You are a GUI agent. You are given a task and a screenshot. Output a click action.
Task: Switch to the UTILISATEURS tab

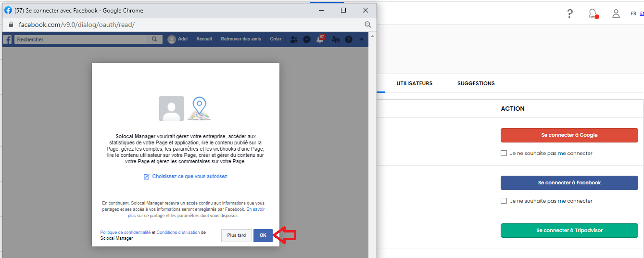(415, 83)
